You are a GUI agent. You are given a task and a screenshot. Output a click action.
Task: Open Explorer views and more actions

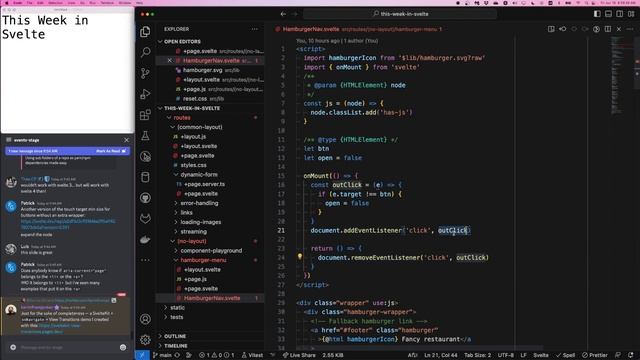pyautogui.click(x=255, y=29)
